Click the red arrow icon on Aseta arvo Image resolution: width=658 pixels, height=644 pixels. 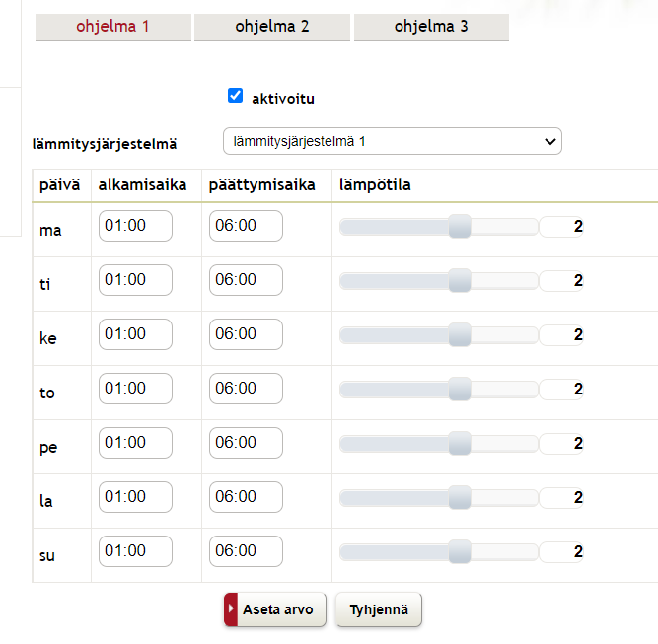[231, 609]
